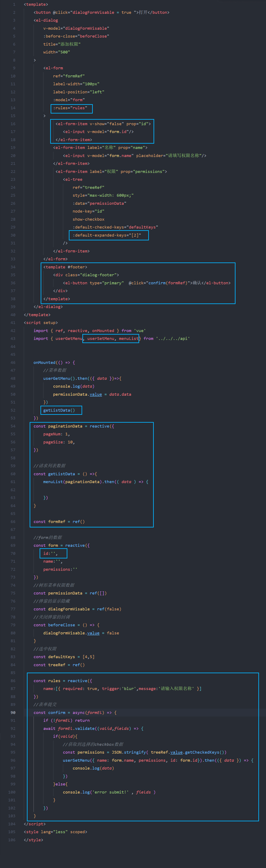Click const beforeClose = () => { line

pos(66,625)
